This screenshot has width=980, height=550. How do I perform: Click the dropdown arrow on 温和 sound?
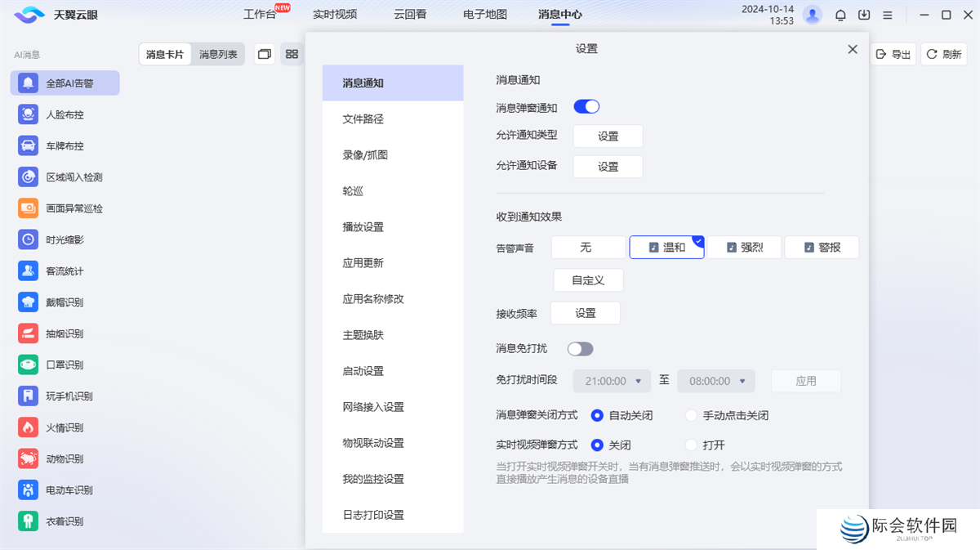698,239
